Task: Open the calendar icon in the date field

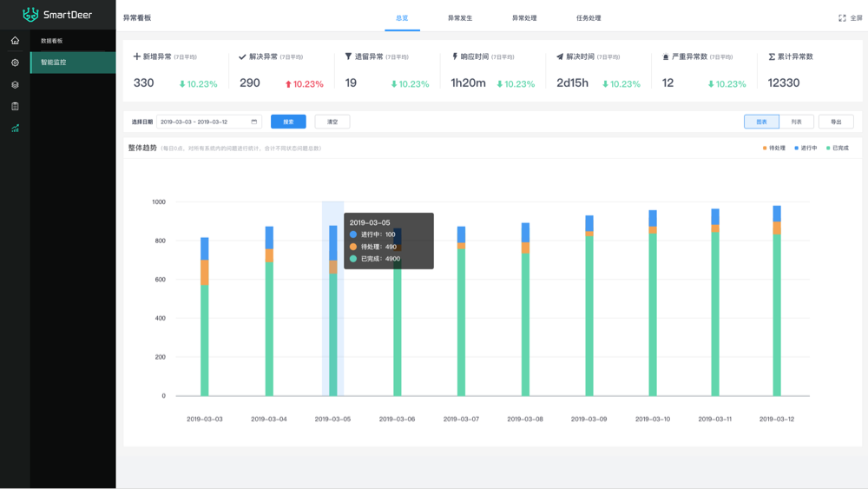Action: coord(254,122)
